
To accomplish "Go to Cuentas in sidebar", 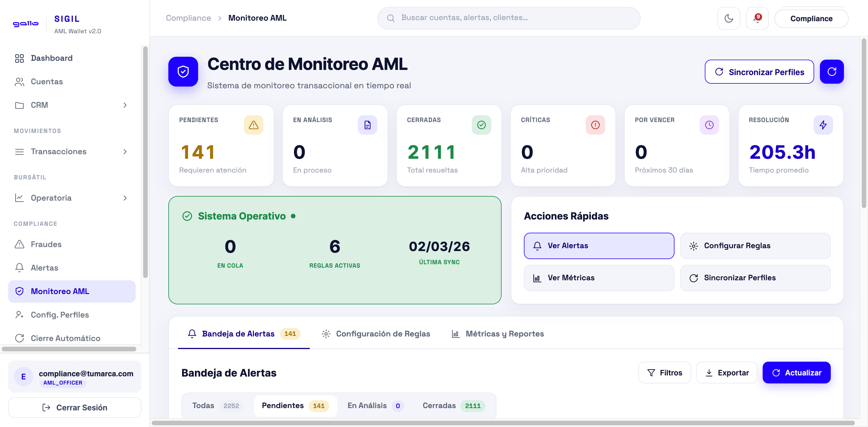I will [72, 82].
